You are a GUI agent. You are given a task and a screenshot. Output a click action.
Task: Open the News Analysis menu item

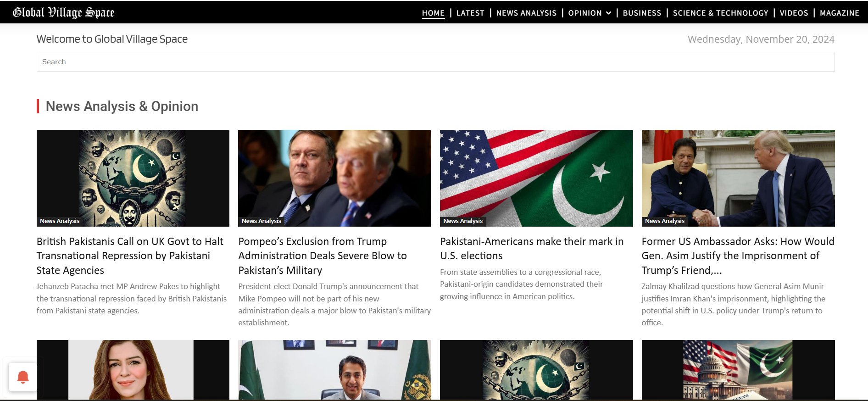(526, 13)
